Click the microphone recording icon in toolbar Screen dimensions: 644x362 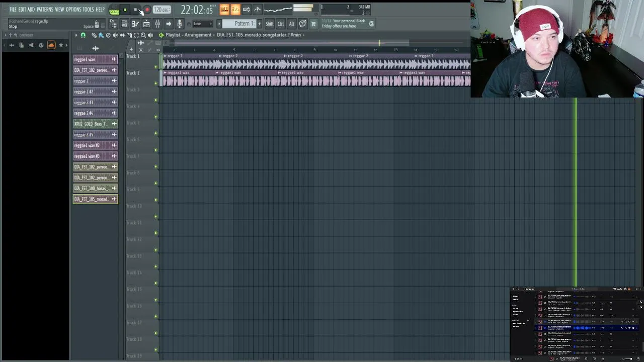coord(180,24)
